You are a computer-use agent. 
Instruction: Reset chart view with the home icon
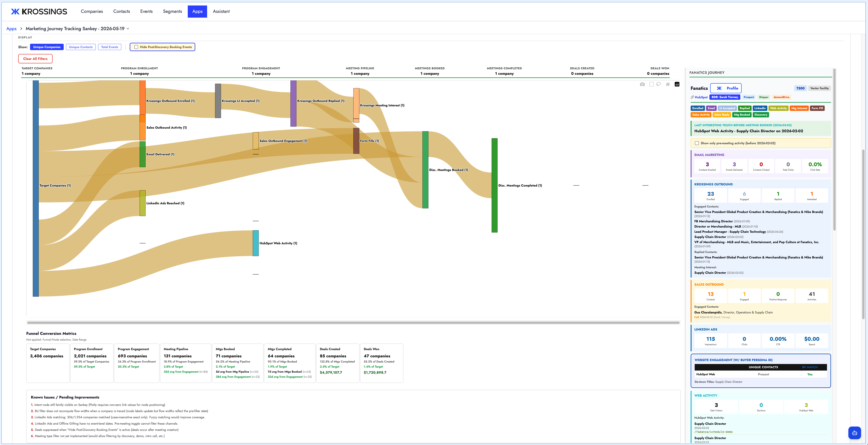(668, 84)
